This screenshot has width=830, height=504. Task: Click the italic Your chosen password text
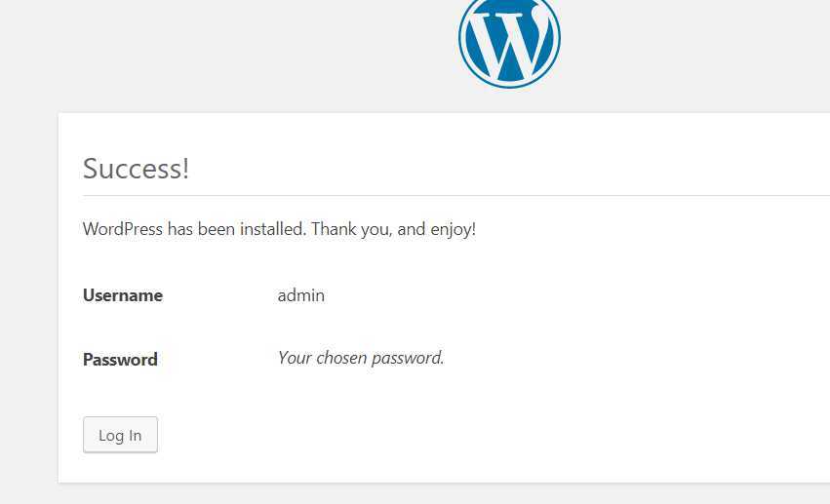point(361,358)
